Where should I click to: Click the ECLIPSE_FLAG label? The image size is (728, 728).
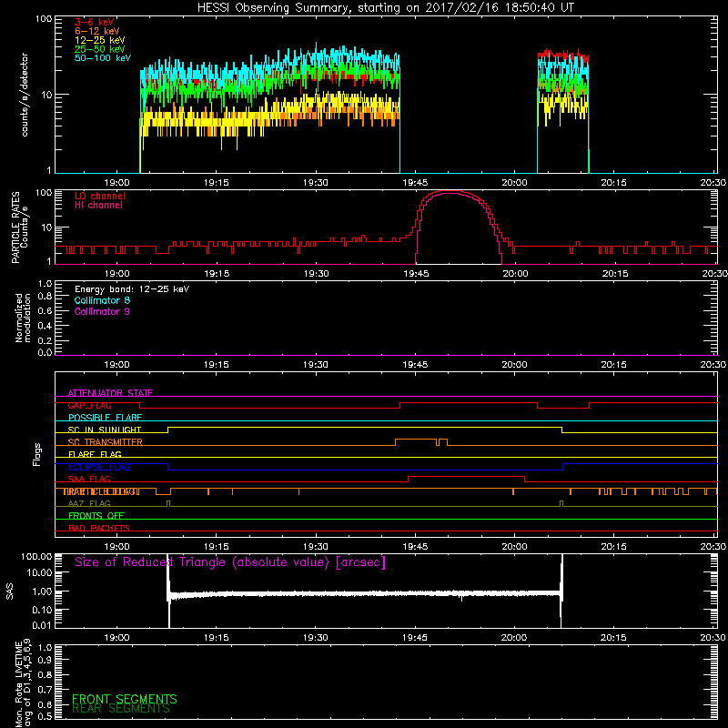[99, 467]
